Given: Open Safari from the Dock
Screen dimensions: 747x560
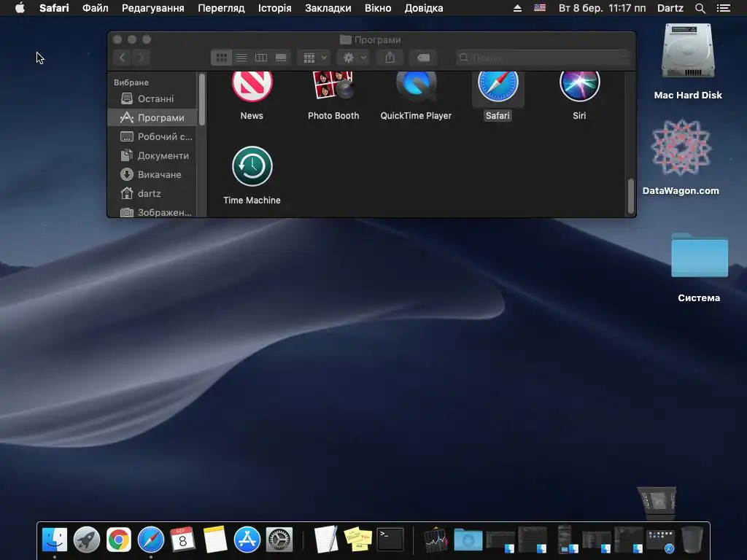Looking at the screenshot, I should point(150,540).
